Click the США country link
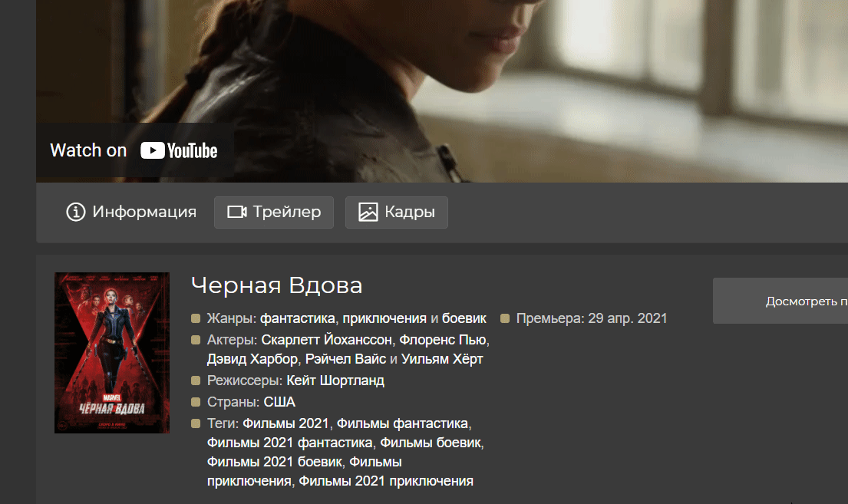 (279, 402)
